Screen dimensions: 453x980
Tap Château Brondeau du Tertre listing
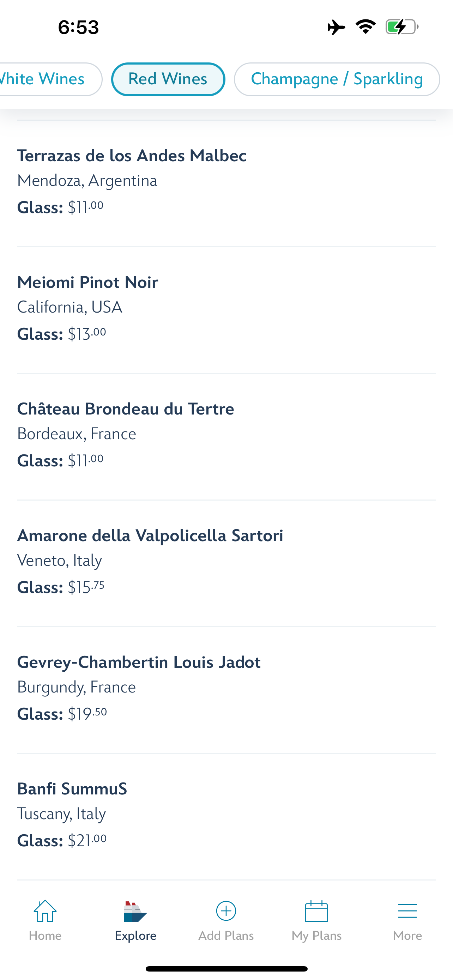(x=126, y=409)
